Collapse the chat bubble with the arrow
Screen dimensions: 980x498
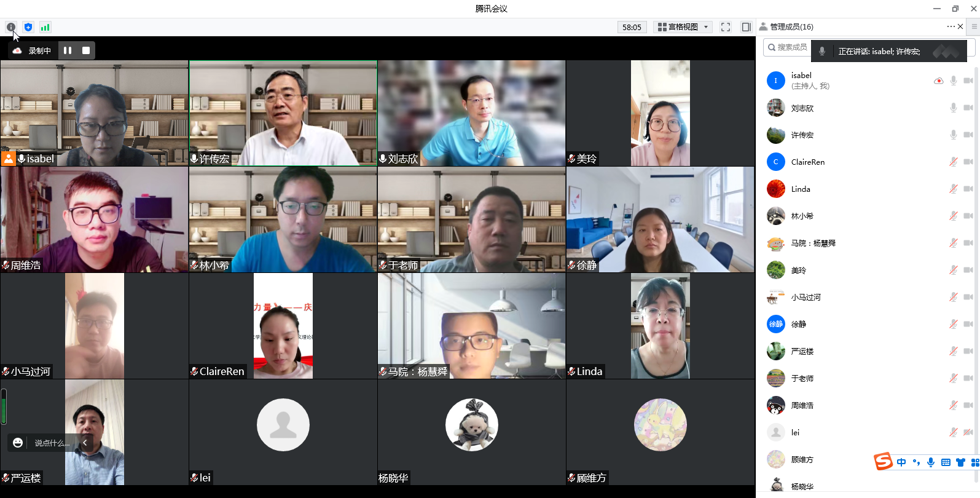(x=85, y=443)
